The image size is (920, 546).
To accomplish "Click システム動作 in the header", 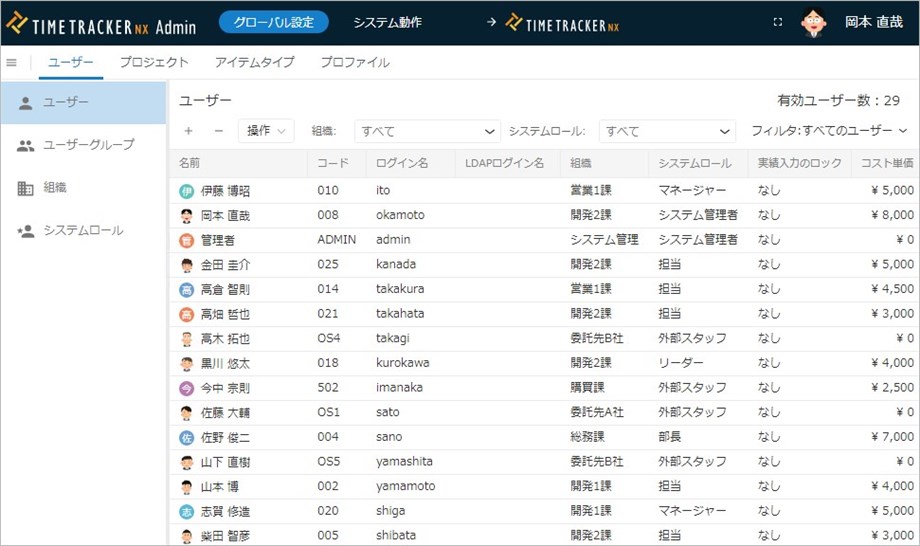I will (387, 22).
